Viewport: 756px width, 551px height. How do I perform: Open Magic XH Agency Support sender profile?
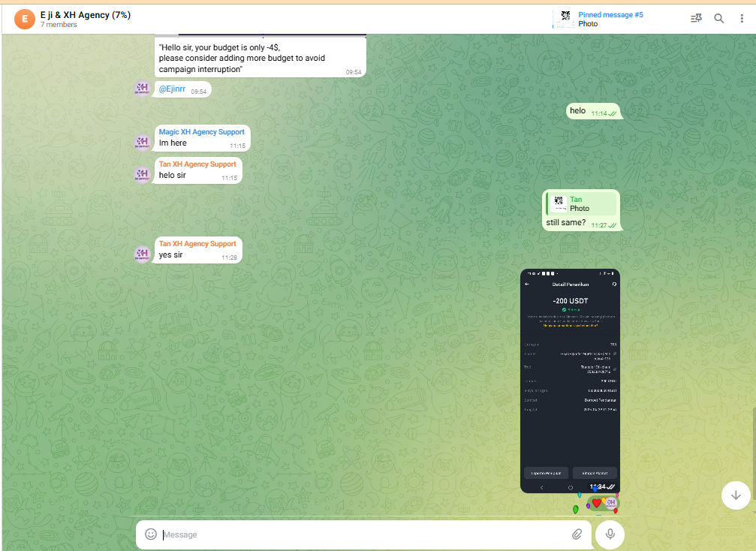click(x=201, y=132)
